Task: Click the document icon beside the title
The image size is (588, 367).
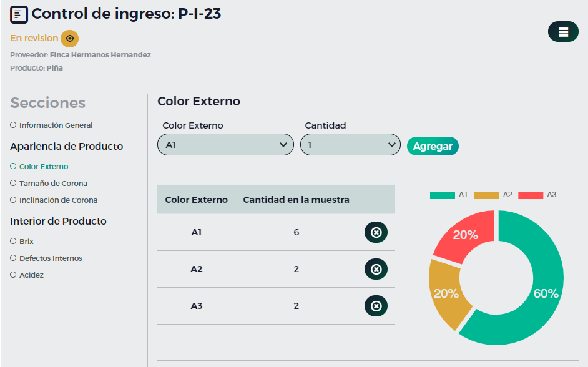Action: click(x=19, y=14)
